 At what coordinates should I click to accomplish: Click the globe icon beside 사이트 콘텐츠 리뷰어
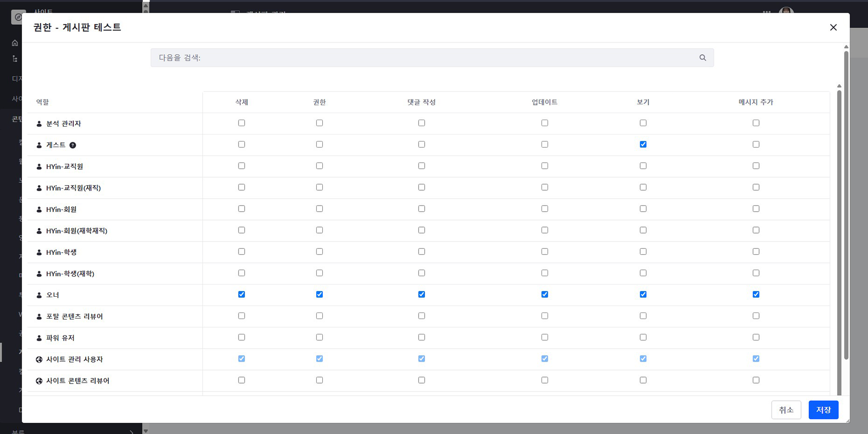tap(39, 381)
